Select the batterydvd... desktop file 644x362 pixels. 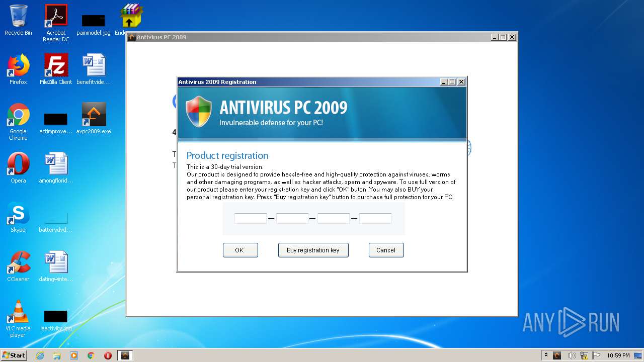tap(56, 221)
